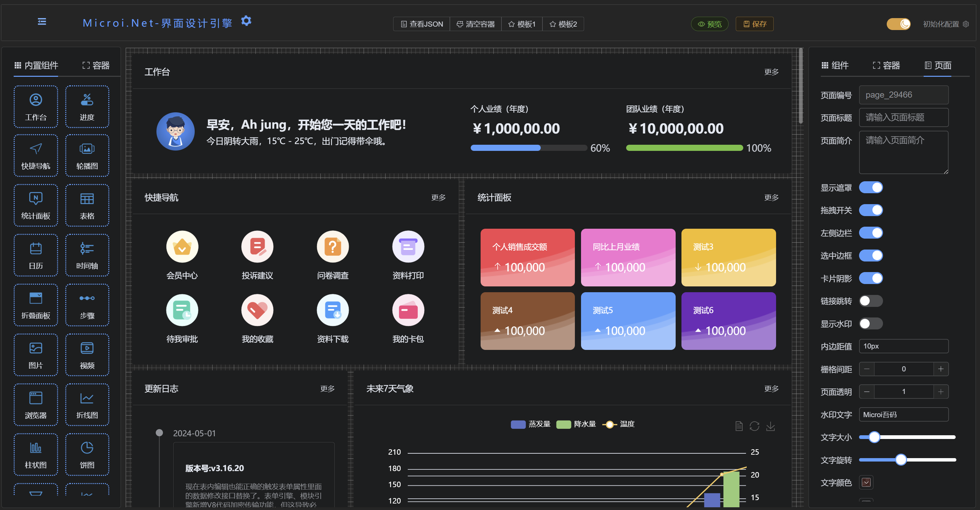This screenshot has height=510, width=980.
Task: Open the 文字颜色 color picker dropdown
Action: (866, 482)
